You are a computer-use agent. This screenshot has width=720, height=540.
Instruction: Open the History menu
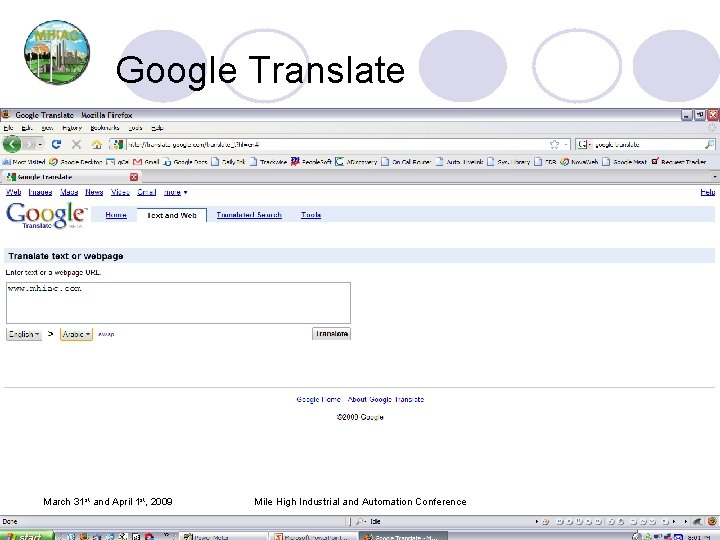[72, 128]
